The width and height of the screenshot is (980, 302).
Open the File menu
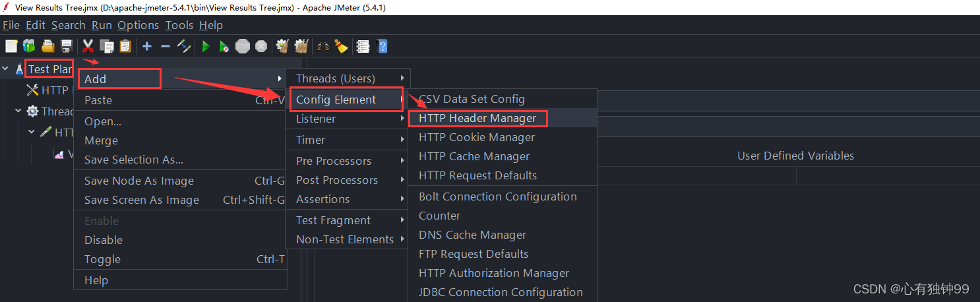pyautogui.click(x=11, y=25)
